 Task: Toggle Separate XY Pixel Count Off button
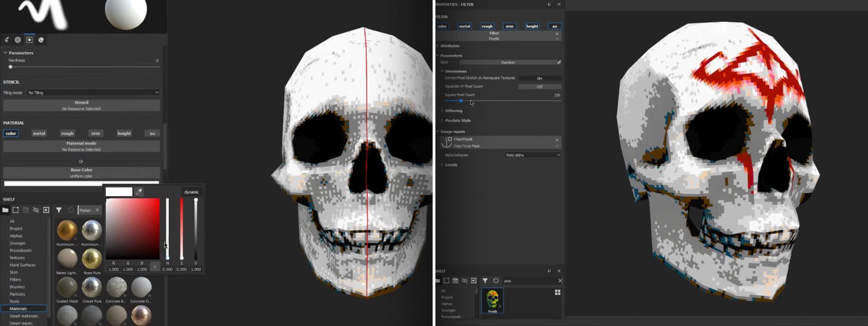(x=539, y=86)
